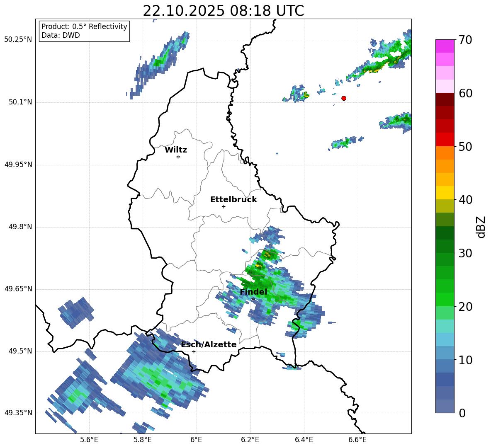The width and height of the screenshot is (491, 448).
Task: Click the 20 tick label on colorbar
Action: [465, 307]
